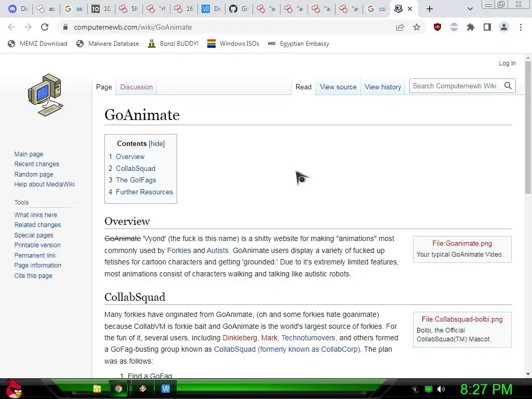Click the Log in link
The width and height of the screenshot is (532, 399).
click(x=507, y=63)
